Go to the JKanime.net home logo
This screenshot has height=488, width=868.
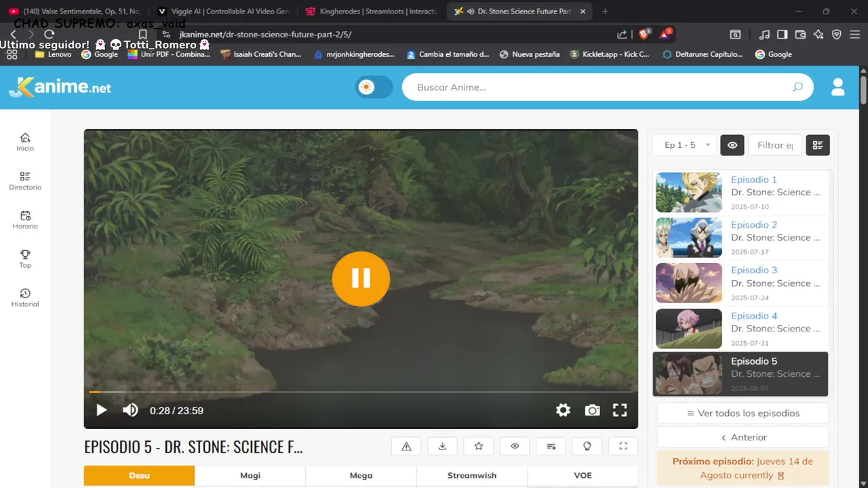60,87
